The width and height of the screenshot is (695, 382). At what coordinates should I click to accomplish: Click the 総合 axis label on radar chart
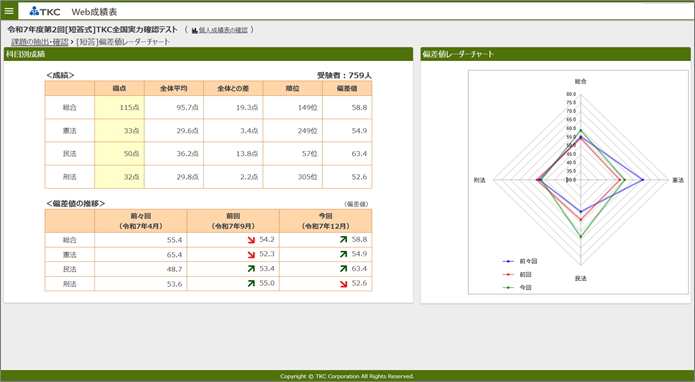click(581, 82)
